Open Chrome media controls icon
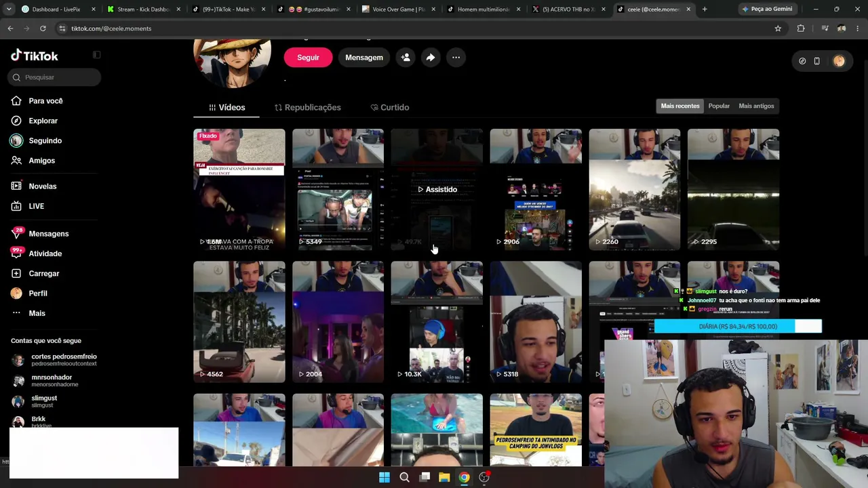Viewport: 868px width, 488px height. 825,28
